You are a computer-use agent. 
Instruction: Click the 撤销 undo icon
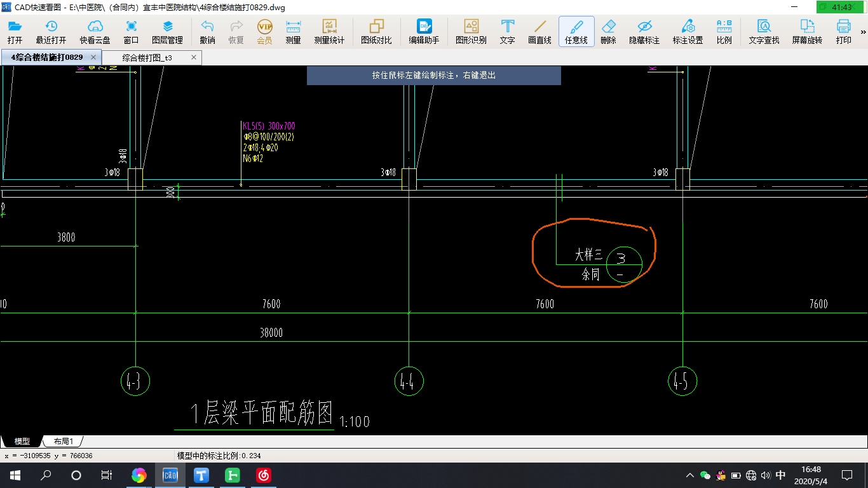click(207, 32)
